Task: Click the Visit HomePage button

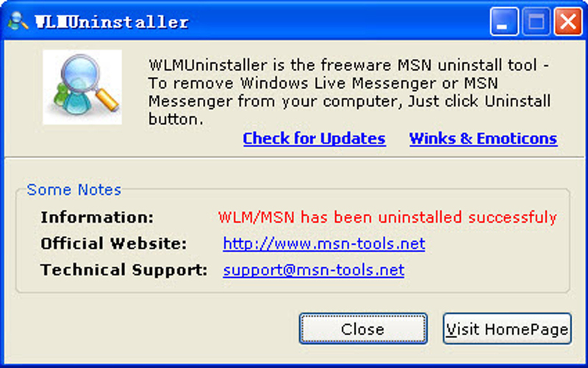Action: [507, 328]
